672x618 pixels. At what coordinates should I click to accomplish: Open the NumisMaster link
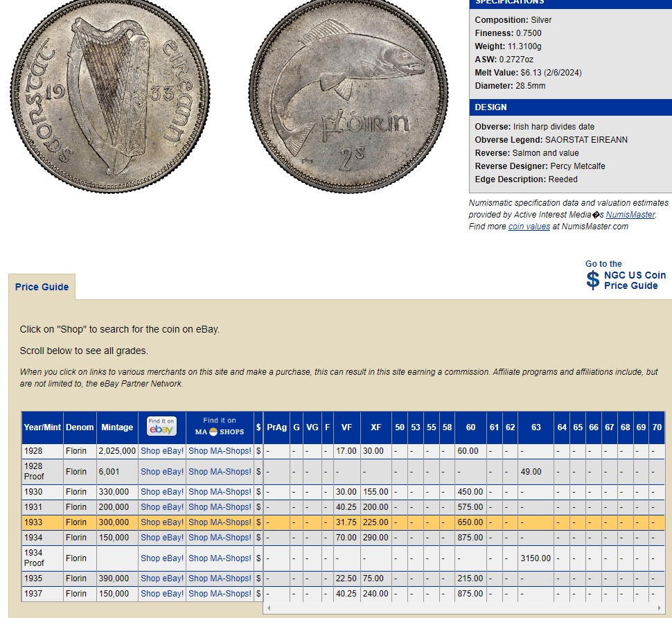[x=630, y=215]
